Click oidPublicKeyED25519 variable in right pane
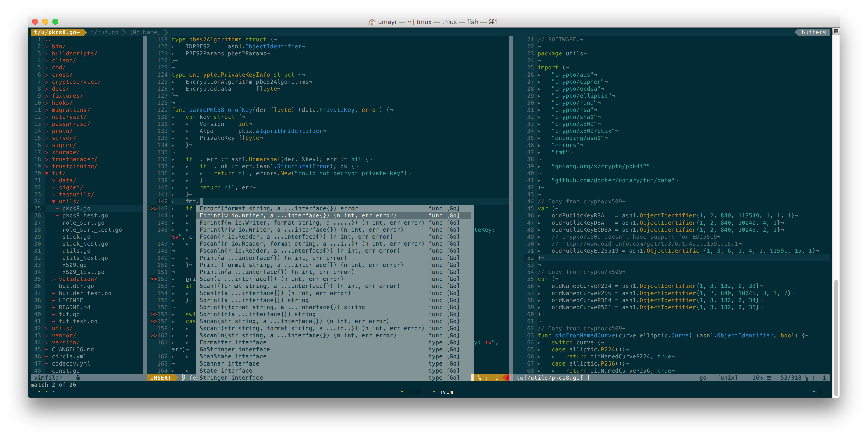The image size is (868, 438). [x=585, y=251]
